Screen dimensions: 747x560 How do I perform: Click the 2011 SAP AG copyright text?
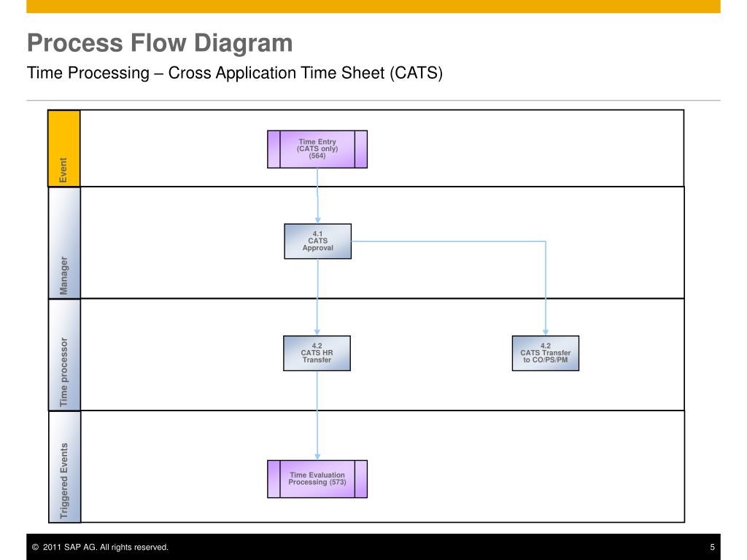pyautogui.click(x=100, y=547)
